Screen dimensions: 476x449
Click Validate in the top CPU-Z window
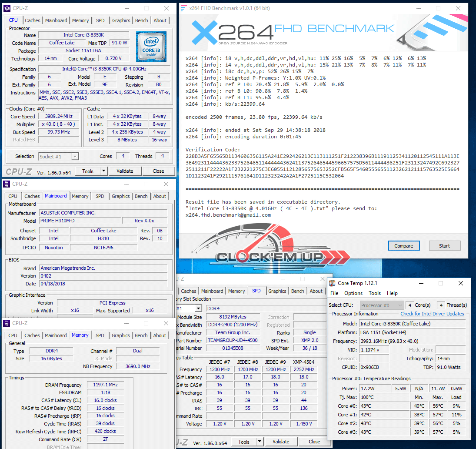[x=125, y=171]
